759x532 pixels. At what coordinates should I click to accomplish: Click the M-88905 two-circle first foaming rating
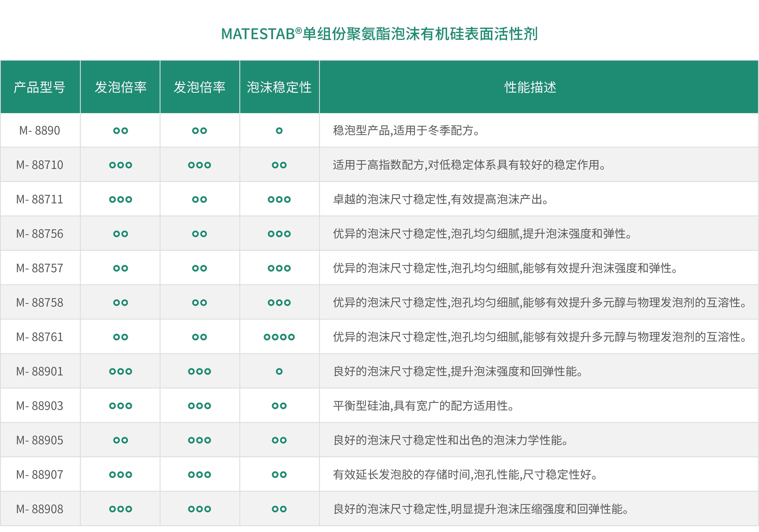click(120, 440)
